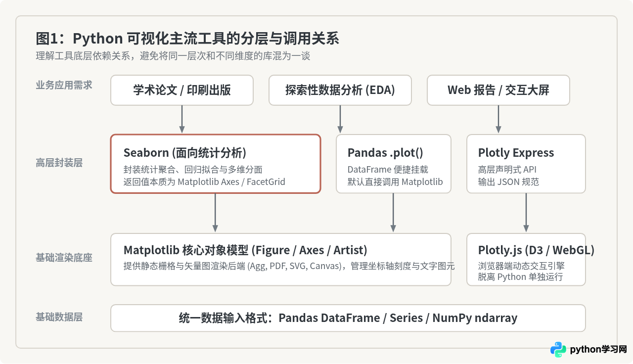Click the Seaborn (面向统计分析) heading
Image resolution: width=633 pixels, height=364 pixels.
pyautogui.click(x=185, y=153)
